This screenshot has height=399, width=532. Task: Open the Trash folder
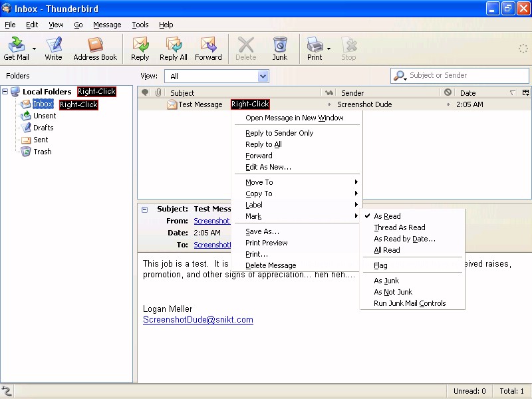(x=43, y=152)
